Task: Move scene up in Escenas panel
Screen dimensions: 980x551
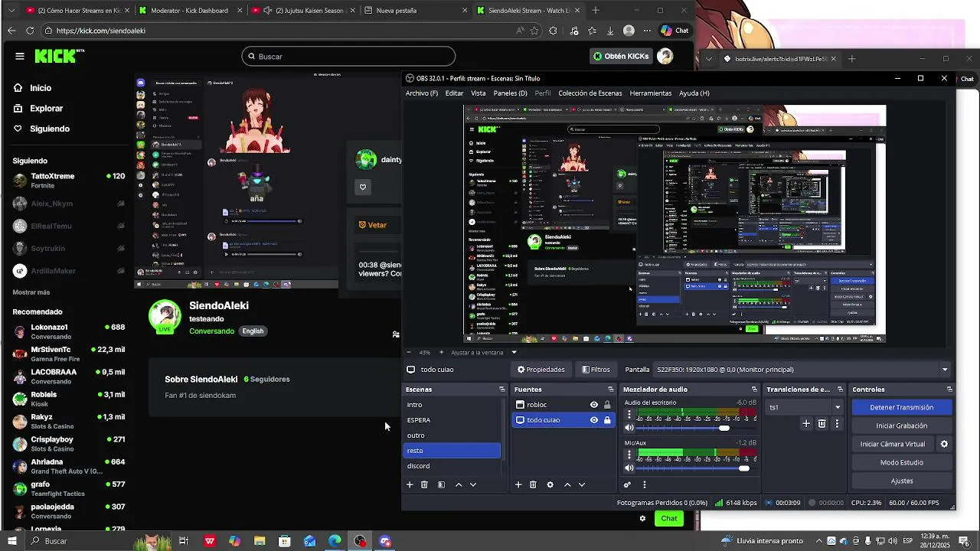Action: 459,484
